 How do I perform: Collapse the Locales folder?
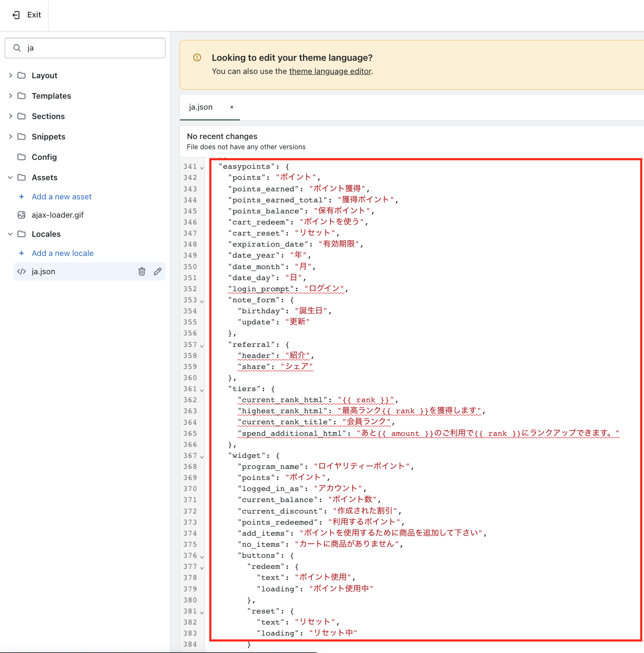click(11, 234)
